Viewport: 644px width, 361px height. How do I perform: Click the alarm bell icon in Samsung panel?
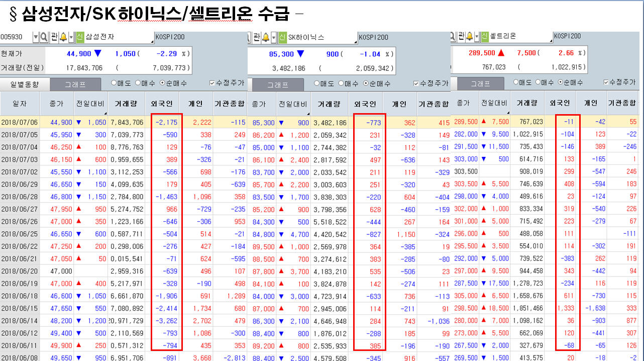coord(63,37)
